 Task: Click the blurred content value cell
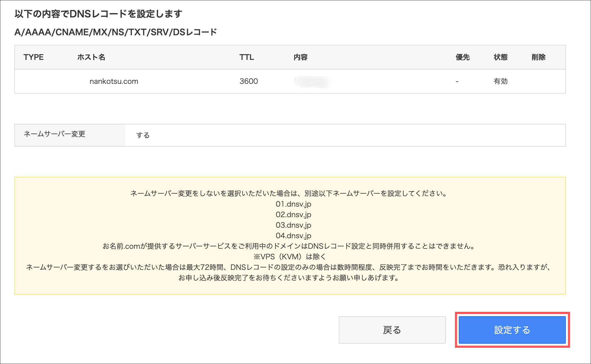(x=313, y=82)
